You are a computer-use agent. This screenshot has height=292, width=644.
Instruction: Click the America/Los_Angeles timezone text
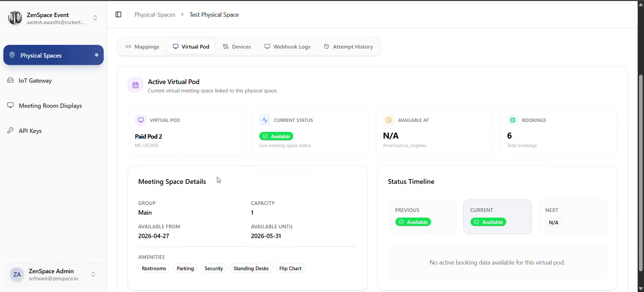[405, 145]
